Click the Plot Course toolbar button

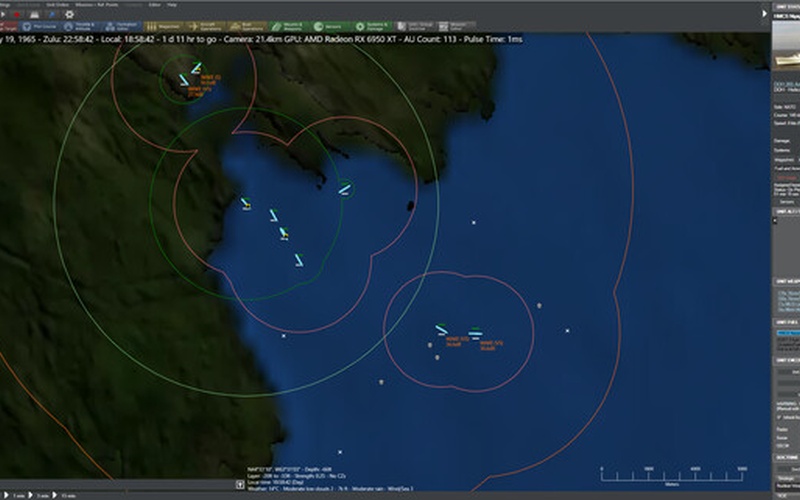39,26
